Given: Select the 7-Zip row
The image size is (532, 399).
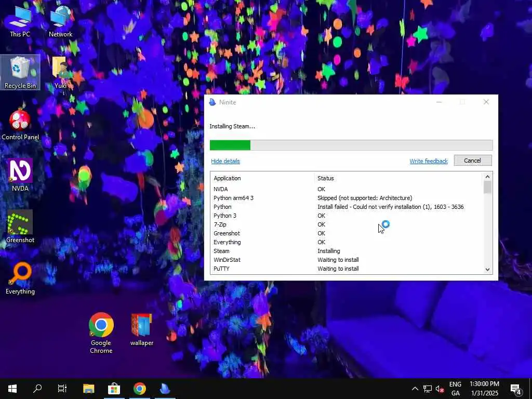Looking at the screenshot, I should [x=347, y=224].
